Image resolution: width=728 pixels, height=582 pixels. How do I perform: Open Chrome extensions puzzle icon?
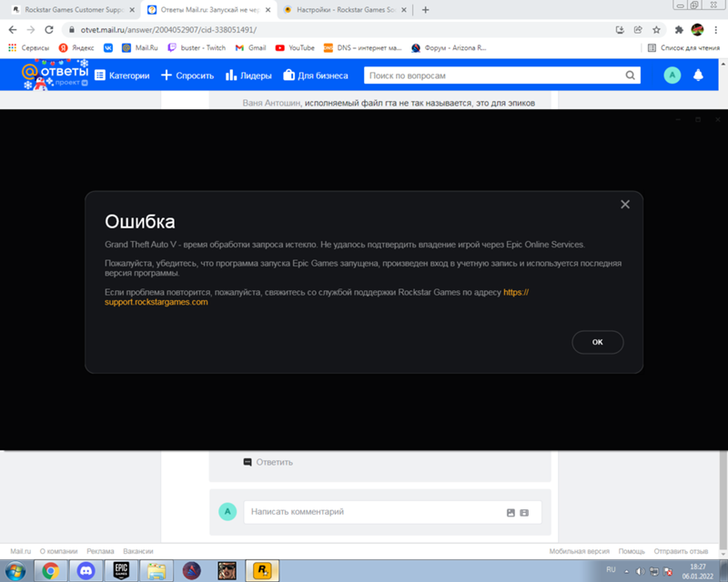click(x=678, y=29)
